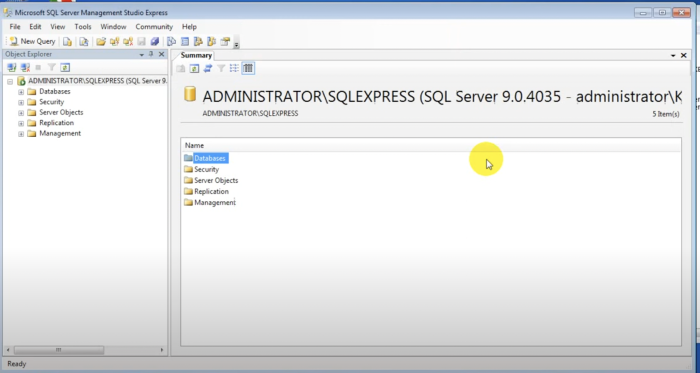Switch Summary to List view icon
The image size is (700, 373).
point(234,68)
